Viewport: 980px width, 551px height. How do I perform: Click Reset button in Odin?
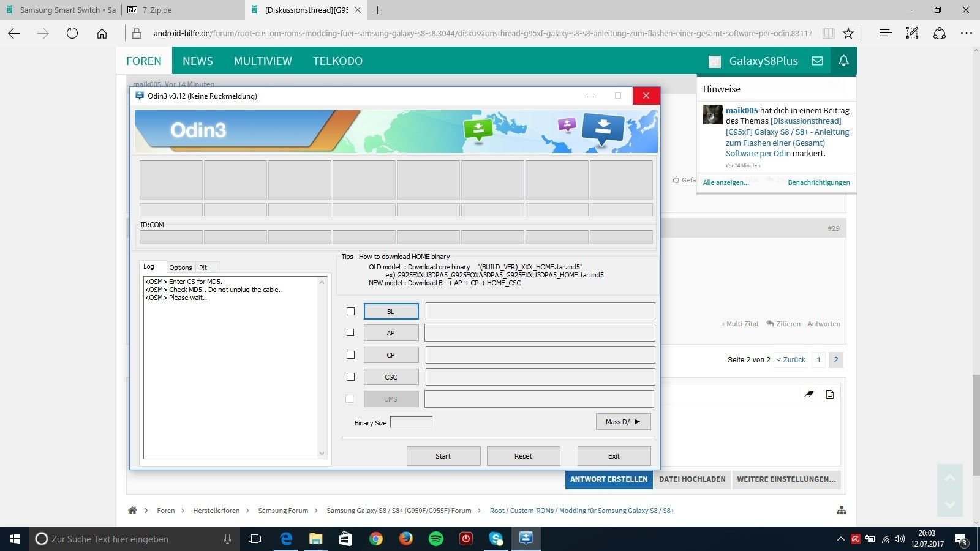tap(523, 456)
